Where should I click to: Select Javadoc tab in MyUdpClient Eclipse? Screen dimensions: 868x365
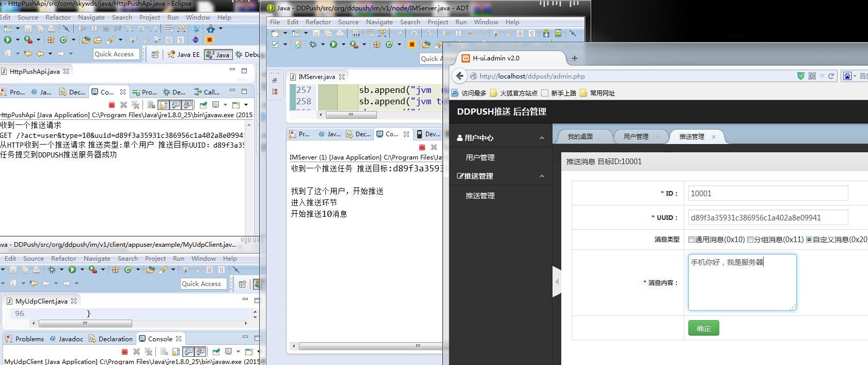point(66,339)
